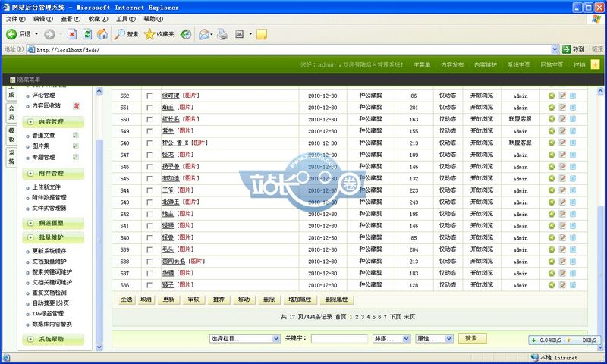Collapse the 内容管理 sidebar section
Image resolution: width=607 pixels, height=364 pixels.
click(x=53, y=121)
